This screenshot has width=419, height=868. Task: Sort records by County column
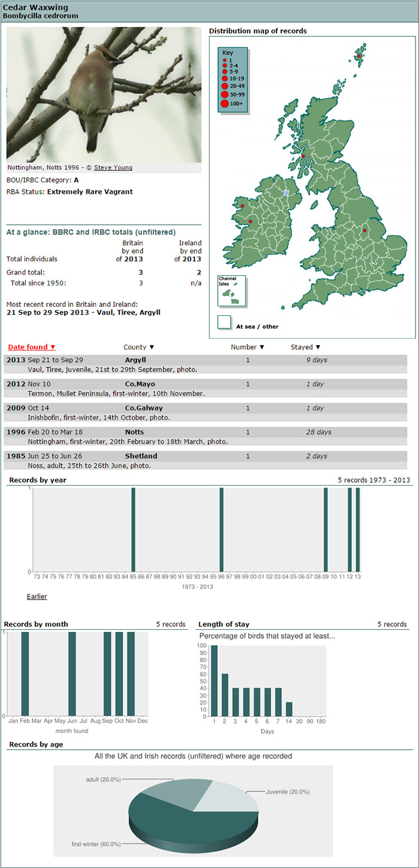(x=139, y=347)
